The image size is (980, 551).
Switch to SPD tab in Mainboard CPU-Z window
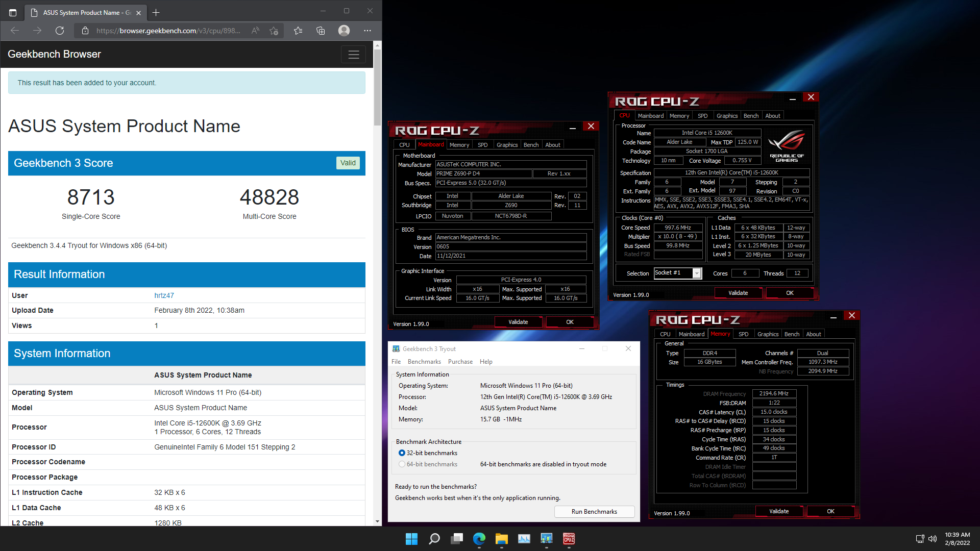click(x=483, y=145)
